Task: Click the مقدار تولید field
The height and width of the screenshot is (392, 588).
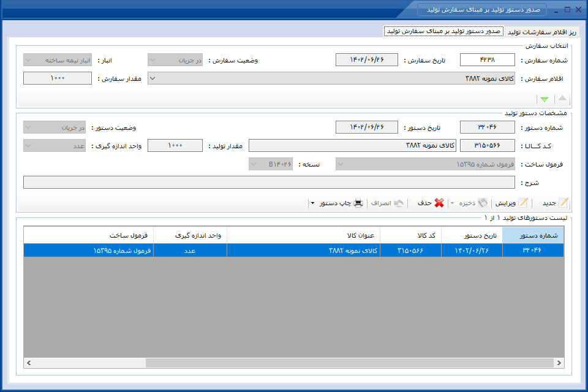Action: pyautogui.click(x=175, y=146)
